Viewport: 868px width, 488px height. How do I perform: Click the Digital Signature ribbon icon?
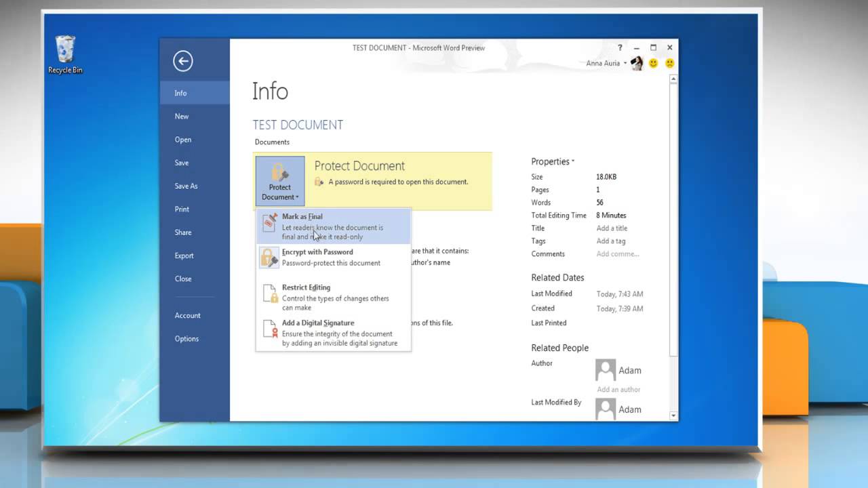coord(270,329)
